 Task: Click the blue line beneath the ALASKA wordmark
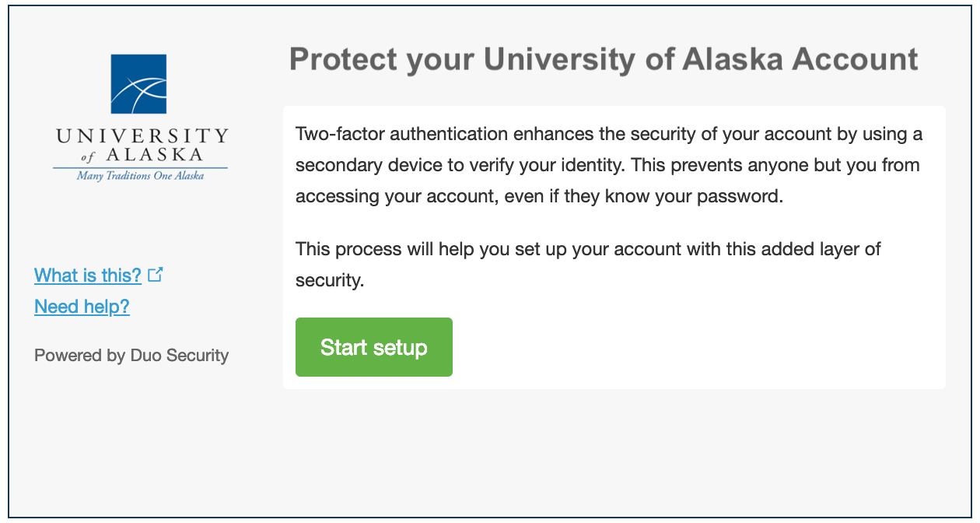pyautogui.click(x=140, y=167)
